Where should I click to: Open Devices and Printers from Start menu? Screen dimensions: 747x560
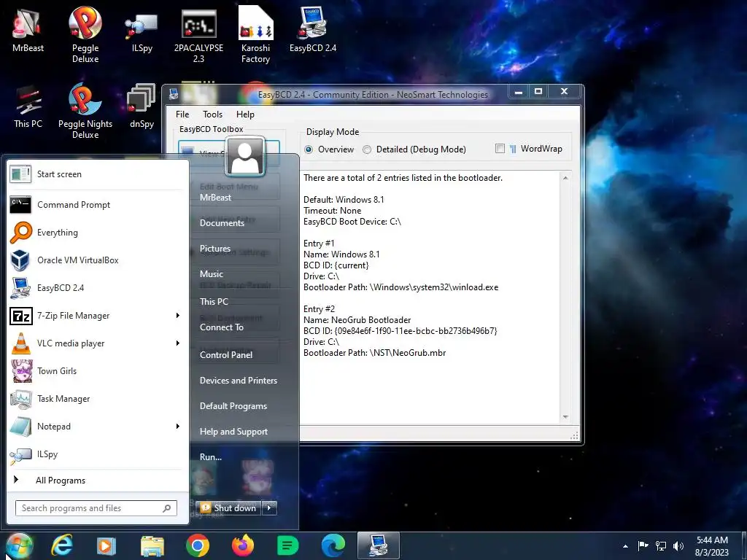coord(239,381)
